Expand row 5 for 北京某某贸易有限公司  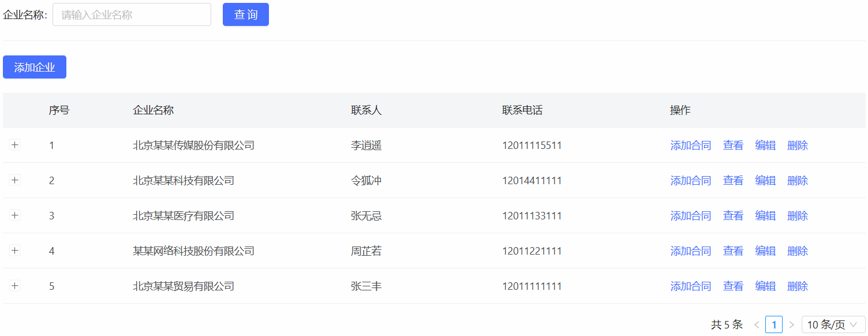[x=15, y=286]
